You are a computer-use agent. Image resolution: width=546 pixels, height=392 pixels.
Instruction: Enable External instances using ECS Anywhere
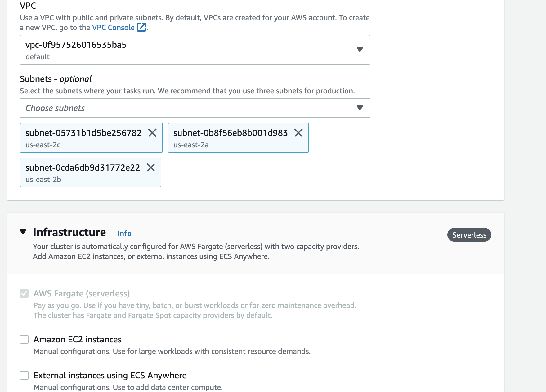click(x=24, y=375)
